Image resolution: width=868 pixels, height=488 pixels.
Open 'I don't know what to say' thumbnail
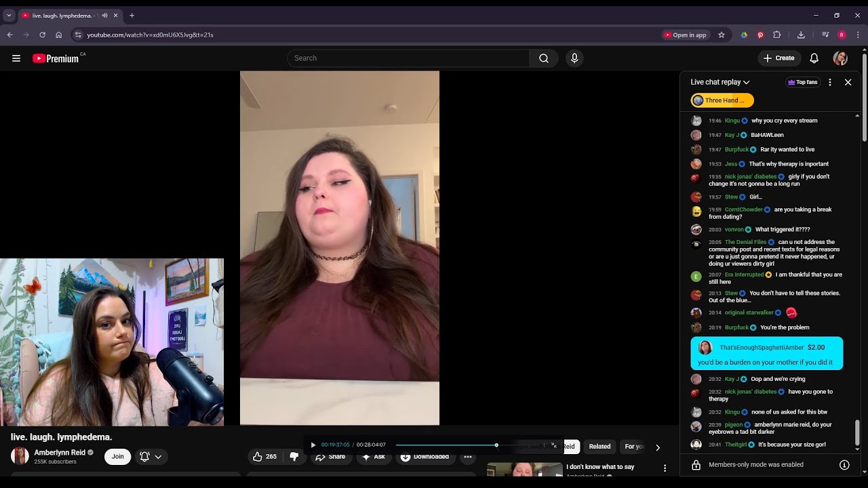tap(524, 469)
